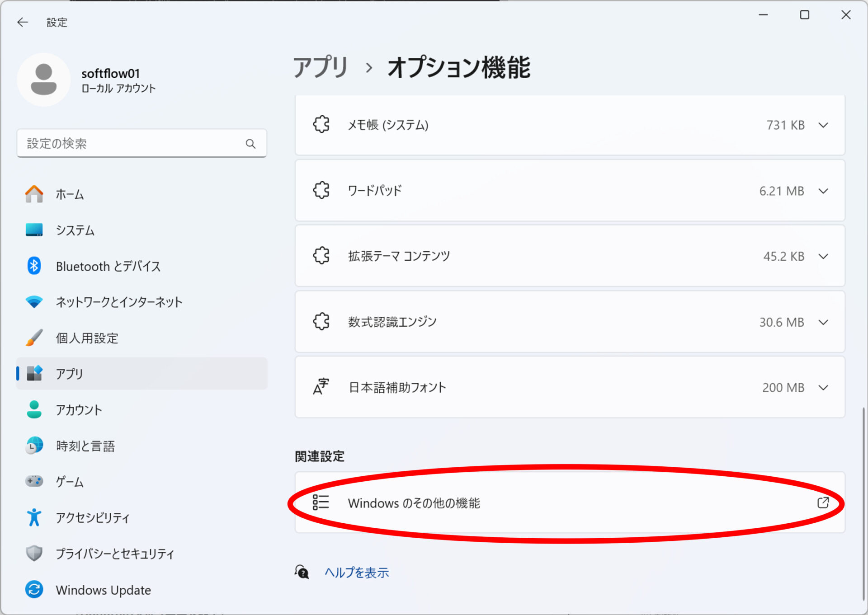Click the アクセシビリティ figure icon
Viewport: 868px width, 615px height.
pos(34,517)
